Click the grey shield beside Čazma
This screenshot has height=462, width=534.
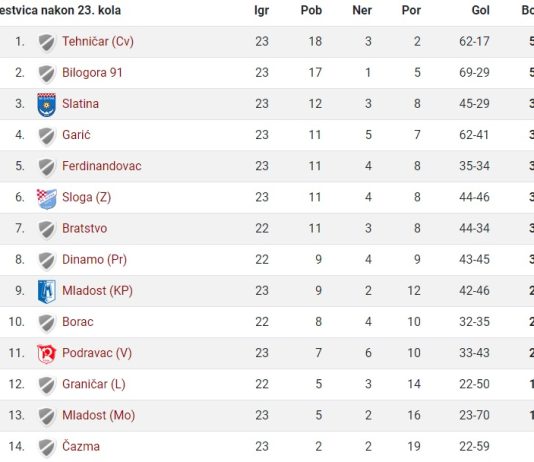46,448
